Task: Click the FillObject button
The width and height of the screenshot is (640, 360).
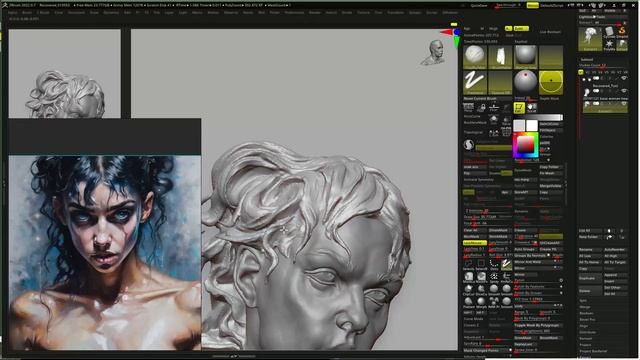Action: 551,131
